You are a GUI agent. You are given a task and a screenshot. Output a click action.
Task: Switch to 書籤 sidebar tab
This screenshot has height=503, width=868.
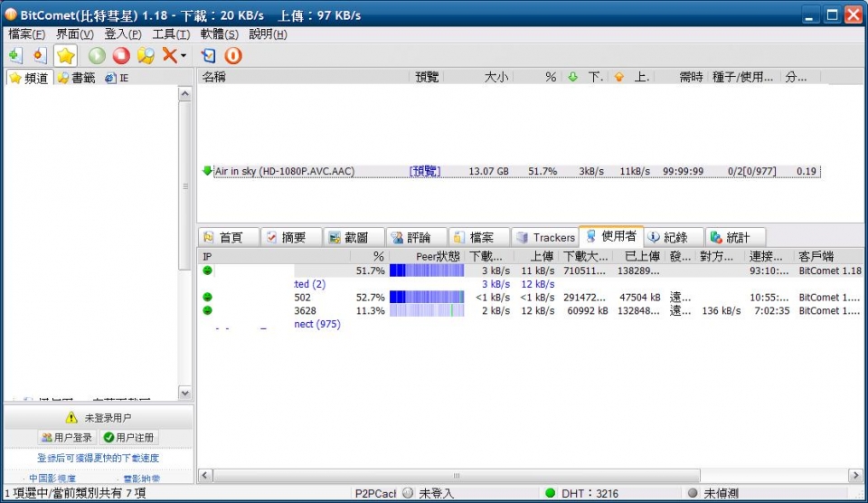point(76,78)
